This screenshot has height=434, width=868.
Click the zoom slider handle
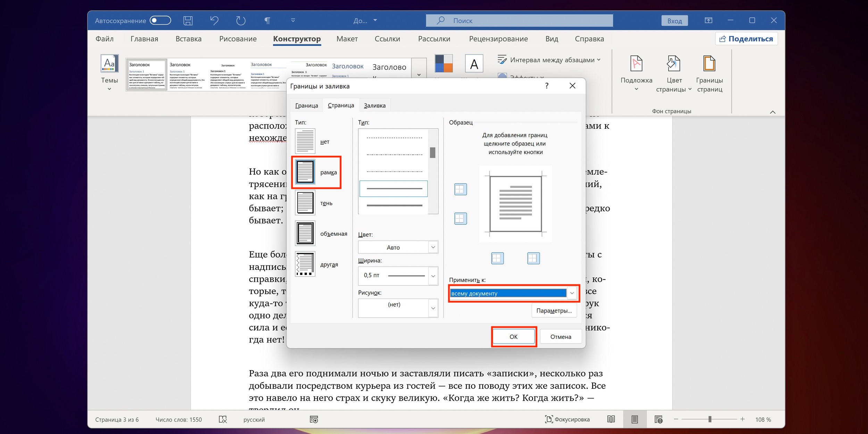tap(710, 419)
